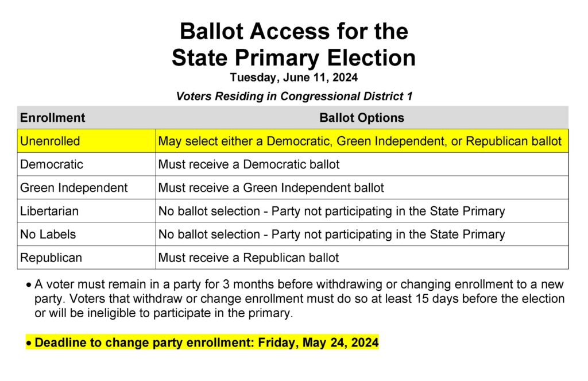The height and width of the screenshot is (381, 588).
Task: Select the "Green Independent" enrollment cell
Action: (74, 188)
